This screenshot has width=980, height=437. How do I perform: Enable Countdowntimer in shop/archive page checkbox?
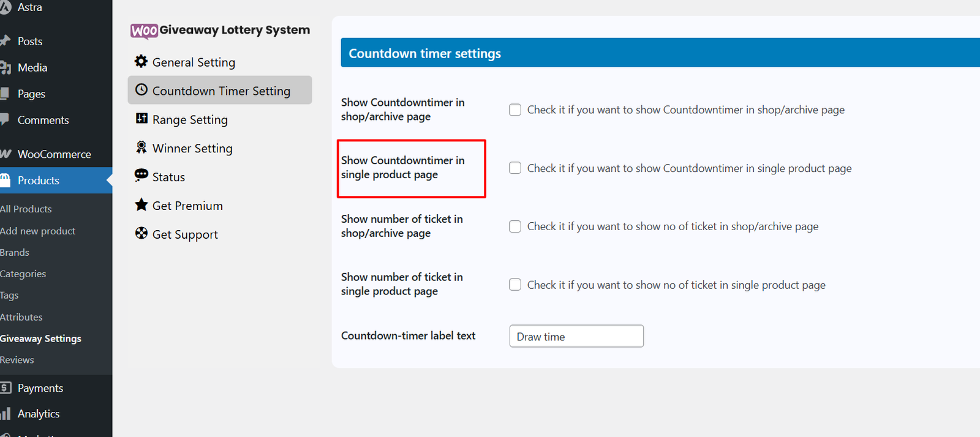coord(515,110)
